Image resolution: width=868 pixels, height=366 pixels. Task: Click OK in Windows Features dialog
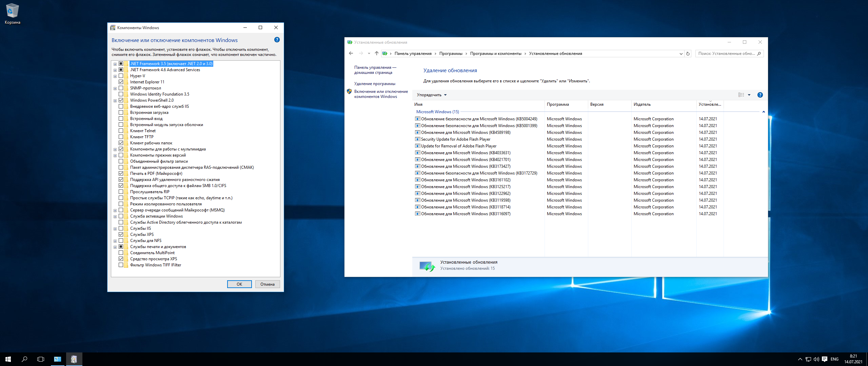click(239, 284)
